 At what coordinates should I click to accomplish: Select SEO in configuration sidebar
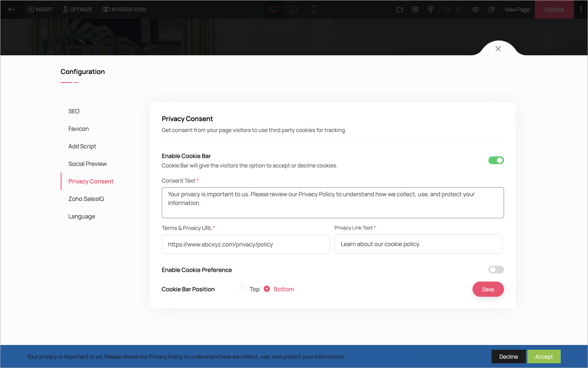click(x=74, y=111)
